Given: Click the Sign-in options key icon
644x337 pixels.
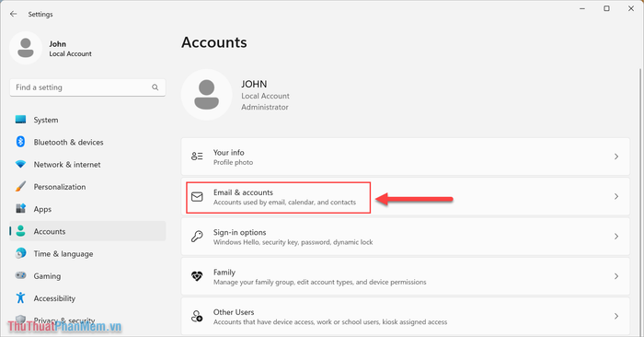Looking at the screenshot, I should coord(197,237).
